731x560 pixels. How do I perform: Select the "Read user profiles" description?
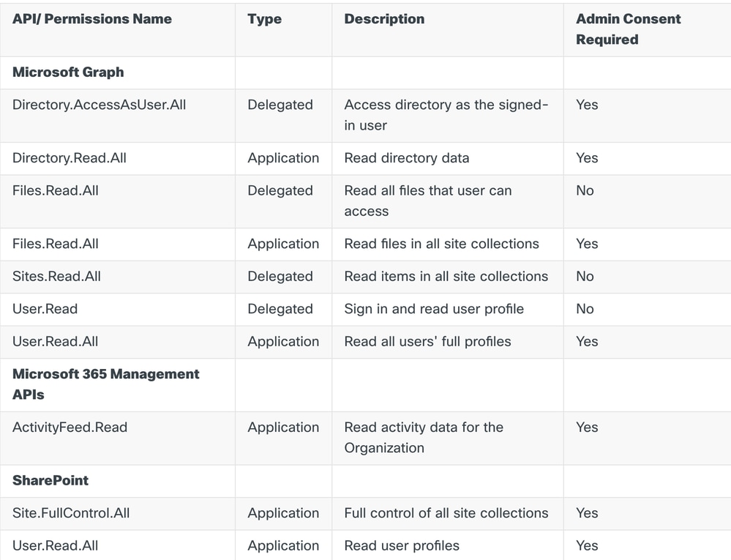(402, 546)
